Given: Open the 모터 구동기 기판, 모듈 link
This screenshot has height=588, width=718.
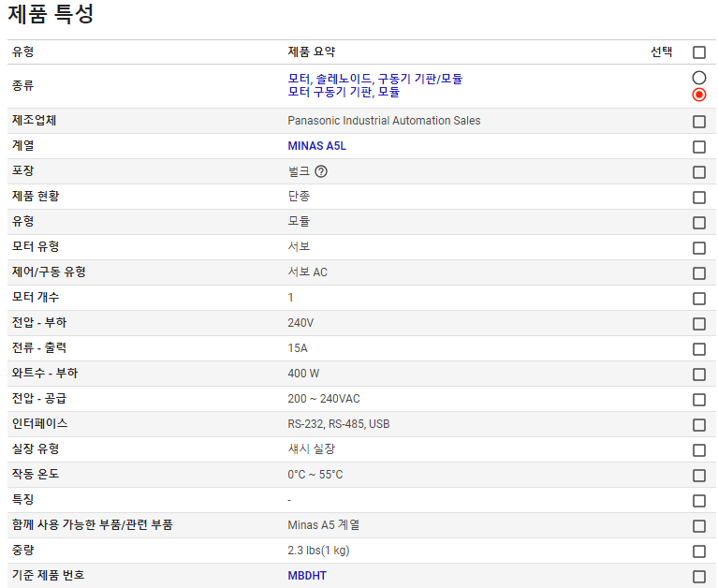Looking at the screenshot, I should 344,92.
